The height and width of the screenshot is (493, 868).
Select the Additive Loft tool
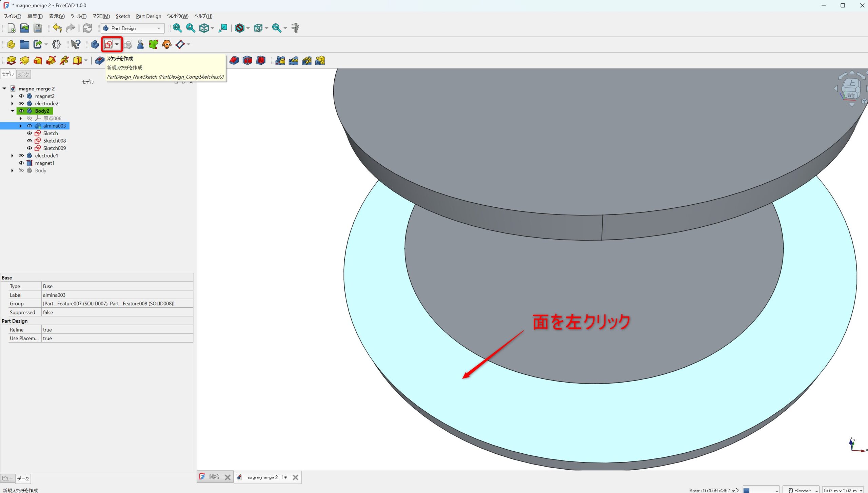coord(38,61)
